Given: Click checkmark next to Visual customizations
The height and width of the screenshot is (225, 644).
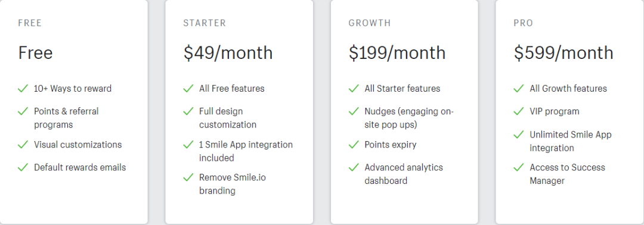Looking at the screenshot, I should (23, 145).
